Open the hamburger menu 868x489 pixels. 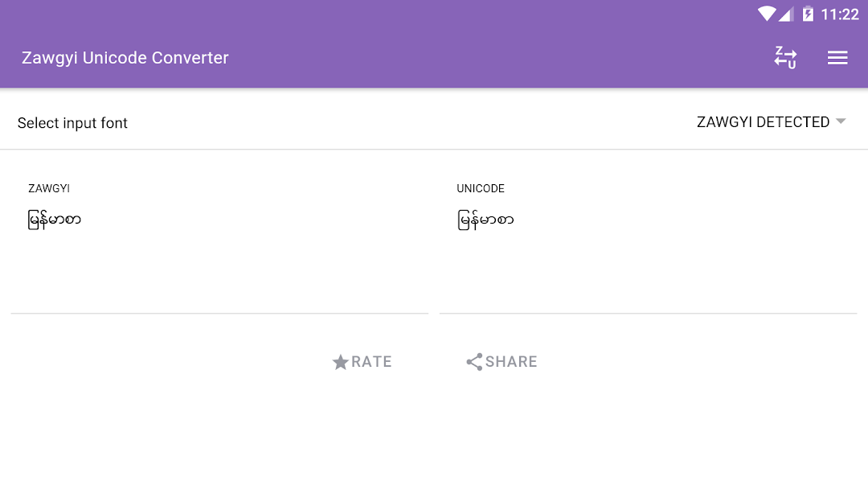pos(837,58)
